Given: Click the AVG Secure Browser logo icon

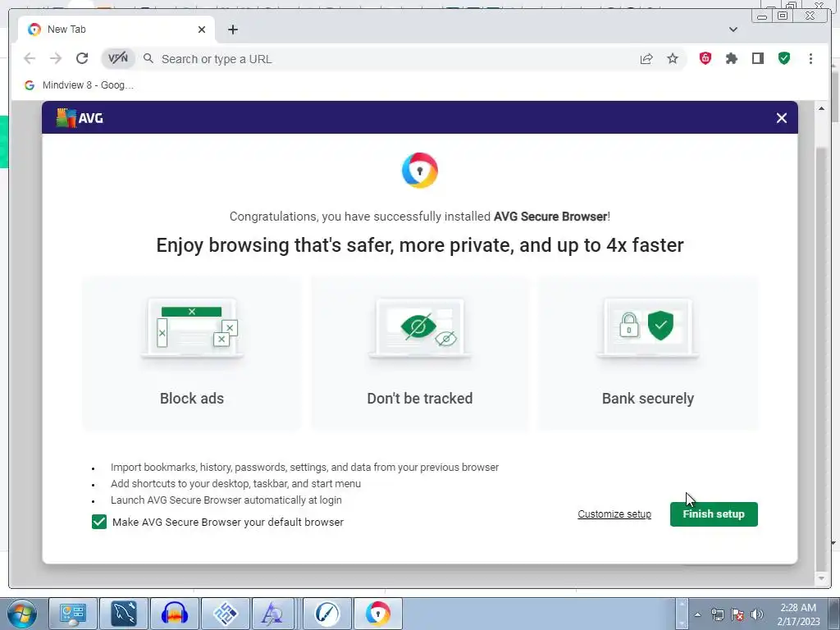Looking at the screenshot, I should tap(420, 171).
